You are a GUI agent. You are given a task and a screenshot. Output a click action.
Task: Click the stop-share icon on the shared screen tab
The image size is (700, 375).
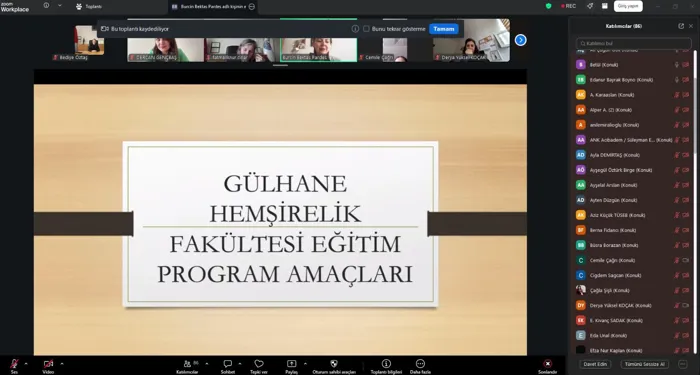coord(251,6)
